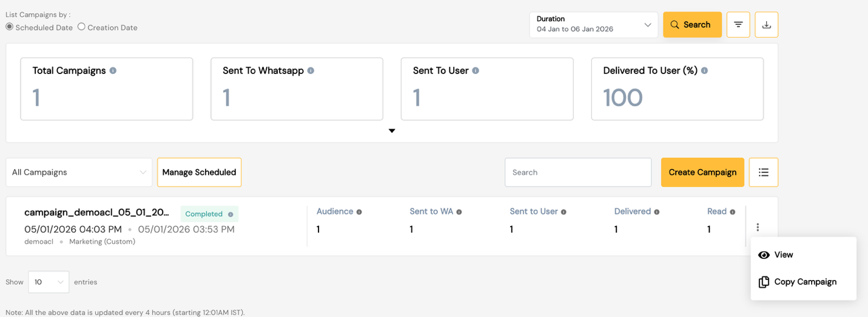Click the date 05/01/2026 04:03 PM
The image size is (868, 317).
(x=73, y=229)
